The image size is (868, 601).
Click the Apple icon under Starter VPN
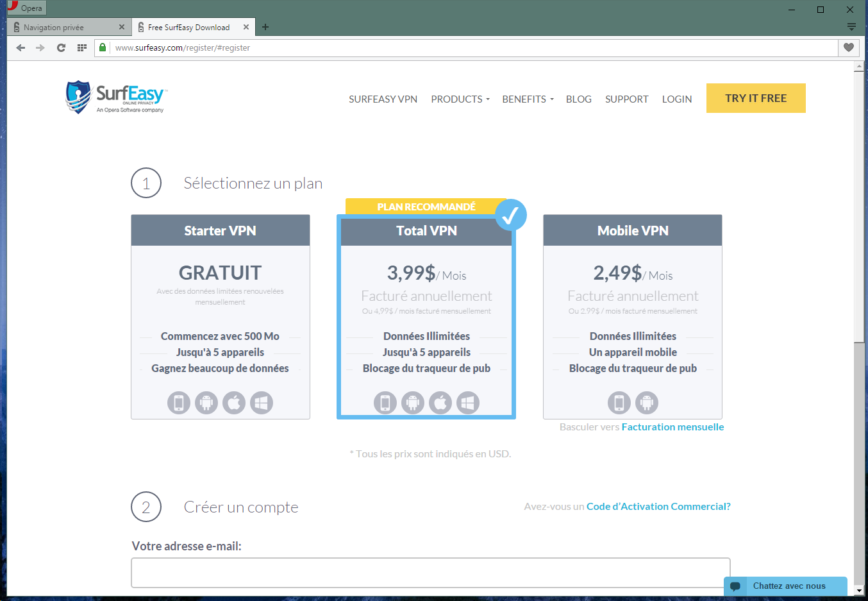pyautogui.click(x=234, y=403)
